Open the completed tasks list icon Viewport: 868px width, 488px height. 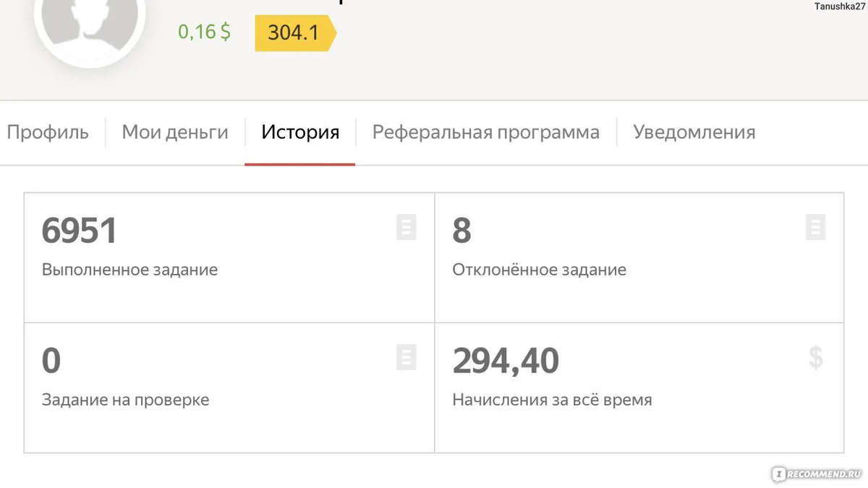pyautogui.click(x=407, y=227)
